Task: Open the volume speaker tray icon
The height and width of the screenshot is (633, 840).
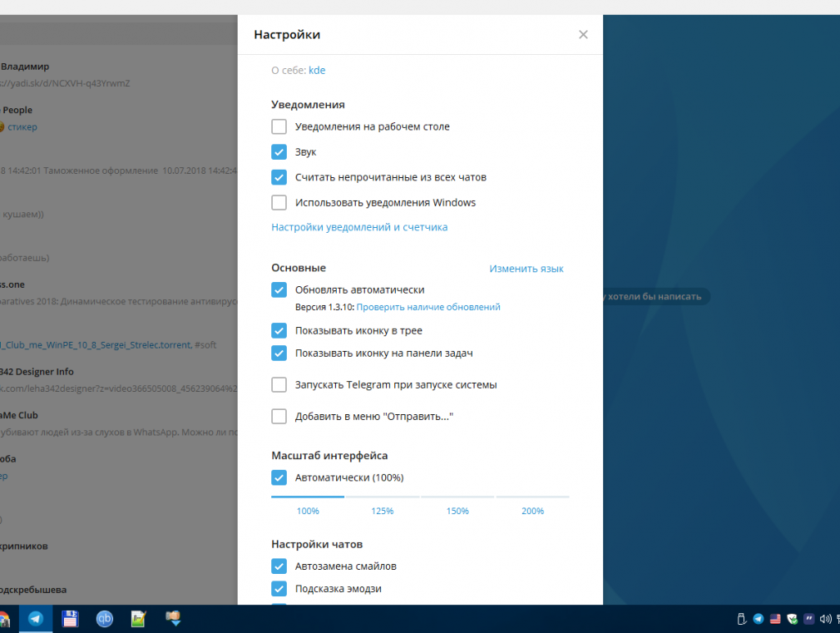Action: point(826,619)
